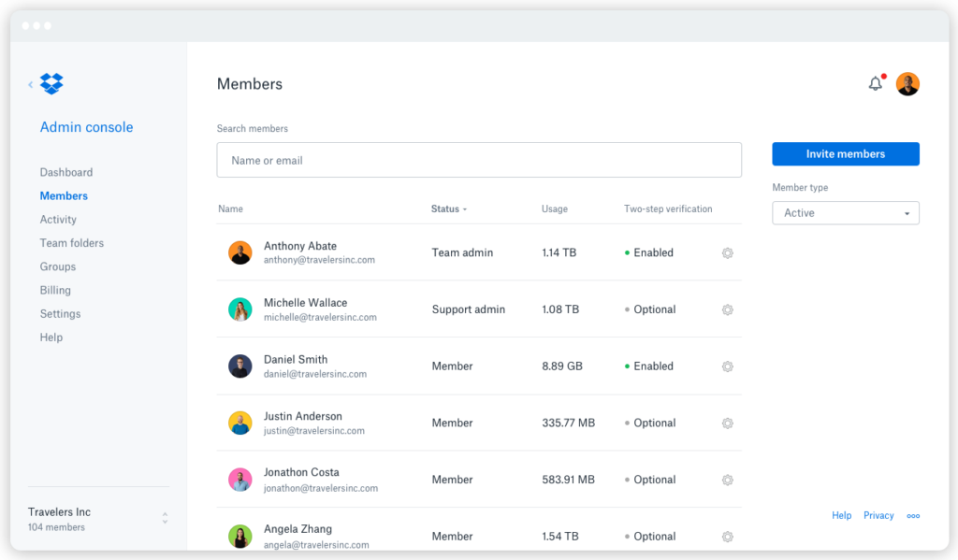Collapse the sidebar with the back chevron
The height and width of the screenshot is (560, 958).
click(x=30, y=83)
